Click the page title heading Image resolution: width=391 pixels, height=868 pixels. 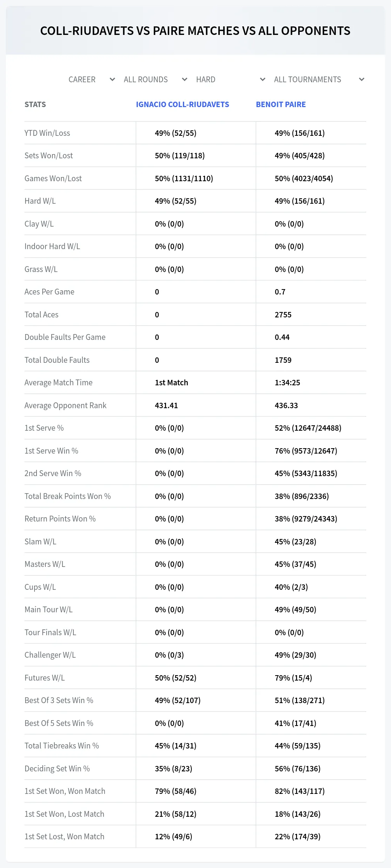pyautogui.click(x=195, y=31)
